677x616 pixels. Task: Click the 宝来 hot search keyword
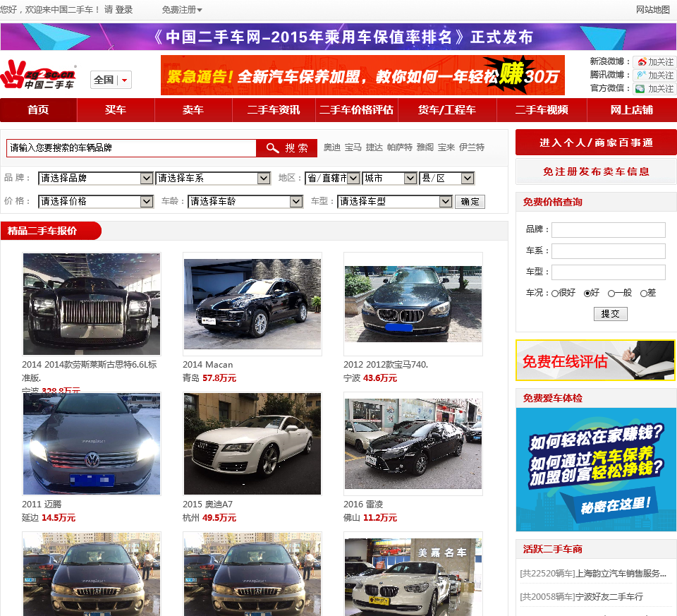click(446, 147)
